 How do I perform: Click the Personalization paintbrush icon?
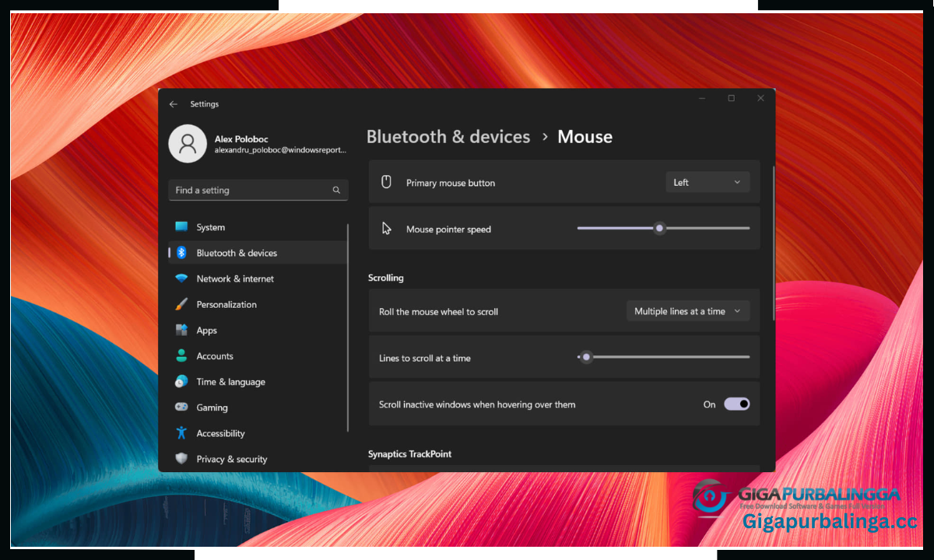pos(181,304)
